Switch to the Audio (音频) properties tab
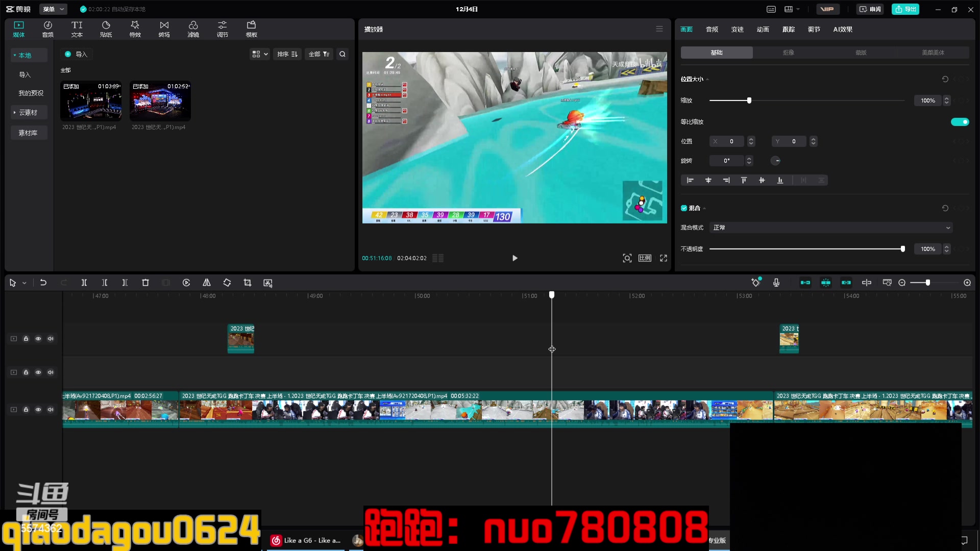 [x=712, y=29]
